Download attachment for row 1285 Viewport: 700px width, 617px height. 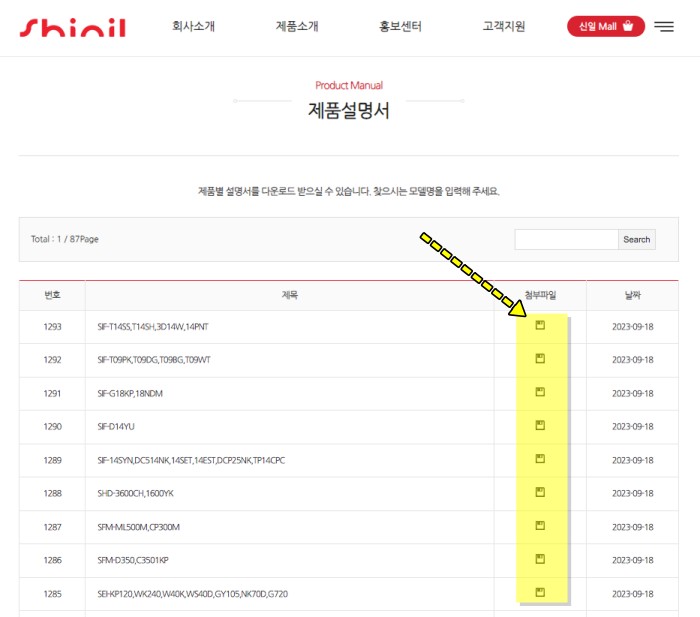pyautogui.click(x=540, y=592)
